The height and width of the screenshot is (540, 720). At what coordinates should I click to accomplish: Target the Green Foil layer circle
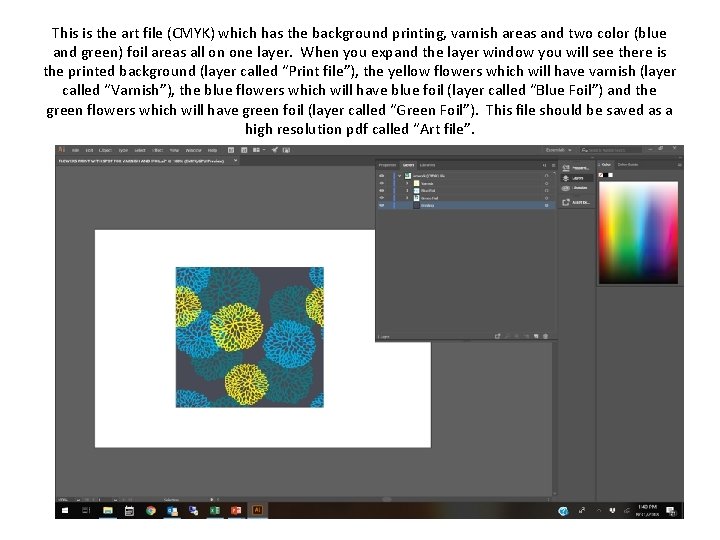546,198
